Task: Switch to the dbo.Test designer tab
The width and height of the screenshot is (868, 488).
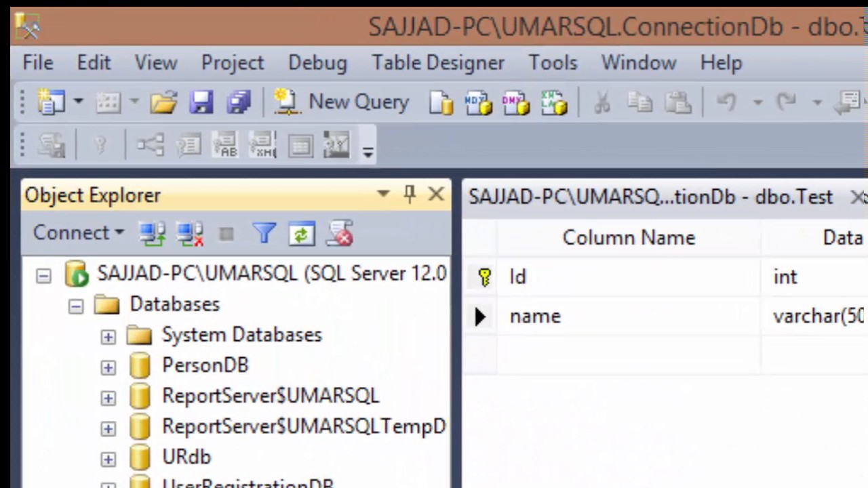Action: point(650,197)
